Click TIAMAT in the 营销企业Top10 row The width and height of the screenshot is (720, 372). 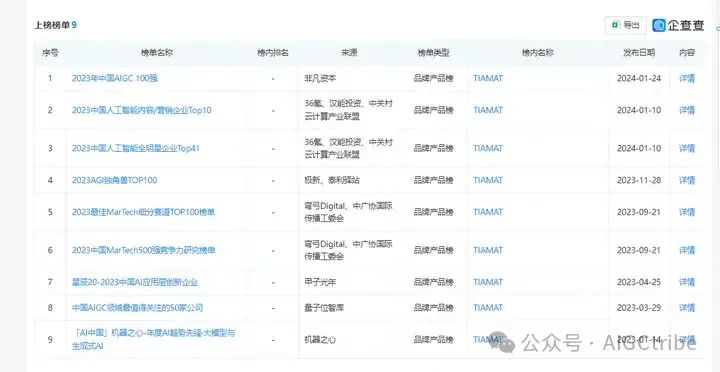click(488, 110)
